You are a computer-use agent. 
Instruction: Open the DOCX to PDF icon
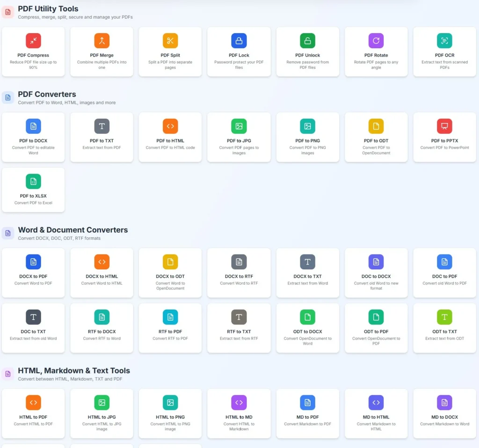click(x=33, y=262)
